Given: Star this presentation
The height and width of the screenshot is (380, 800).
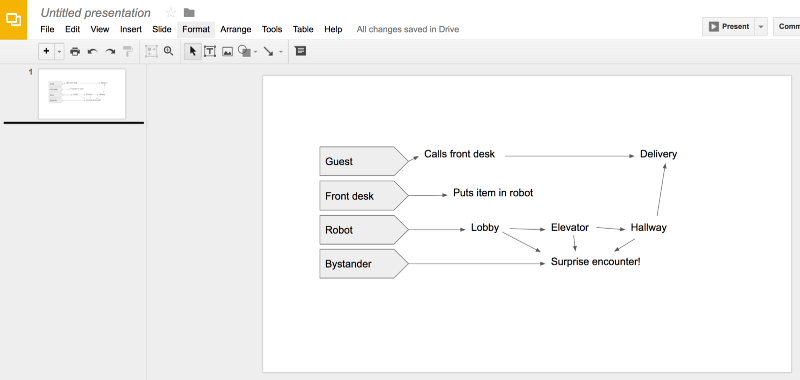Looking at the screenshot, I should click(x=171, y=13).
